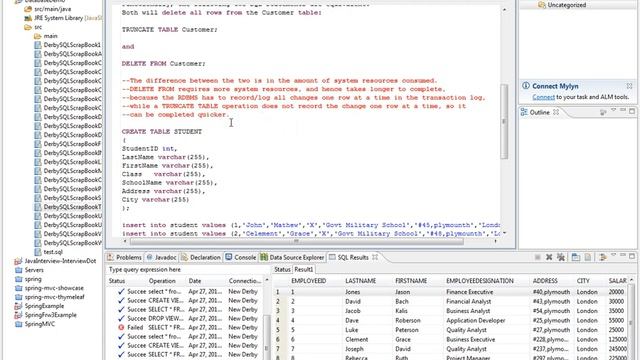This screenshot has height=360, width=640.
Task: Remove all visible SQL results
Action: (561, 257)
